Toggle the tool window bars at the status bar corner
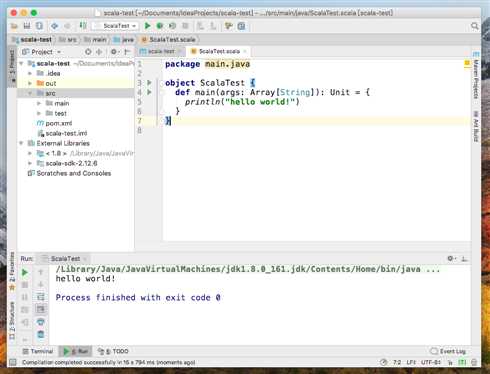The image size is (490, 374). point(13,362)
